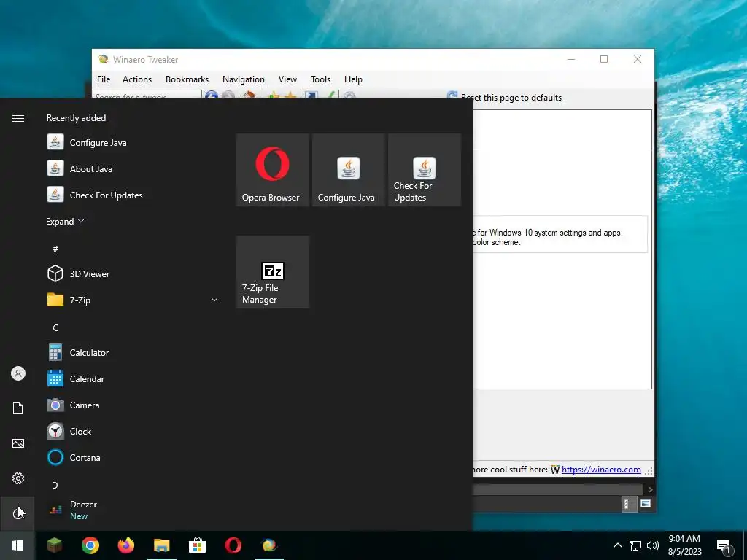The image size is (747, 560).
Task: Click the Minecraft block icon on taskbar
Action: pos(54,545)
